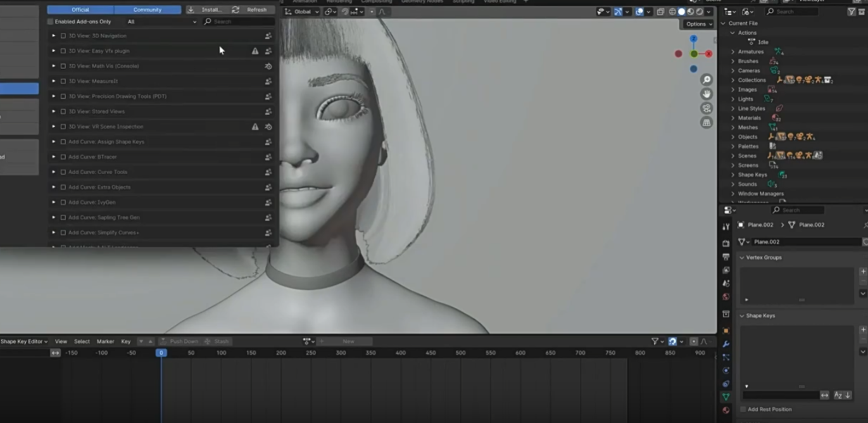The image size is (868, 423).
Task: Open the Modifiers wrench properties tab
Action: [x=726, y=344]
